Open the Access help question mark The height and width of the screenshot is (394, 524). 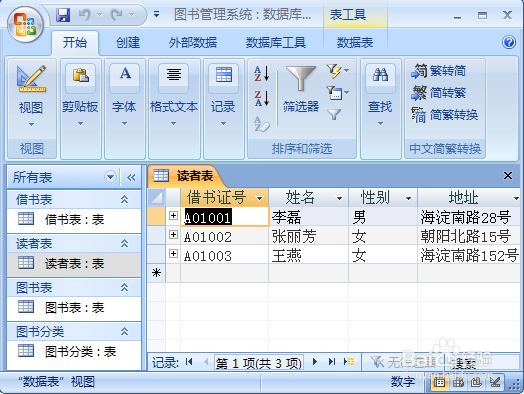(x=509, y=42)
